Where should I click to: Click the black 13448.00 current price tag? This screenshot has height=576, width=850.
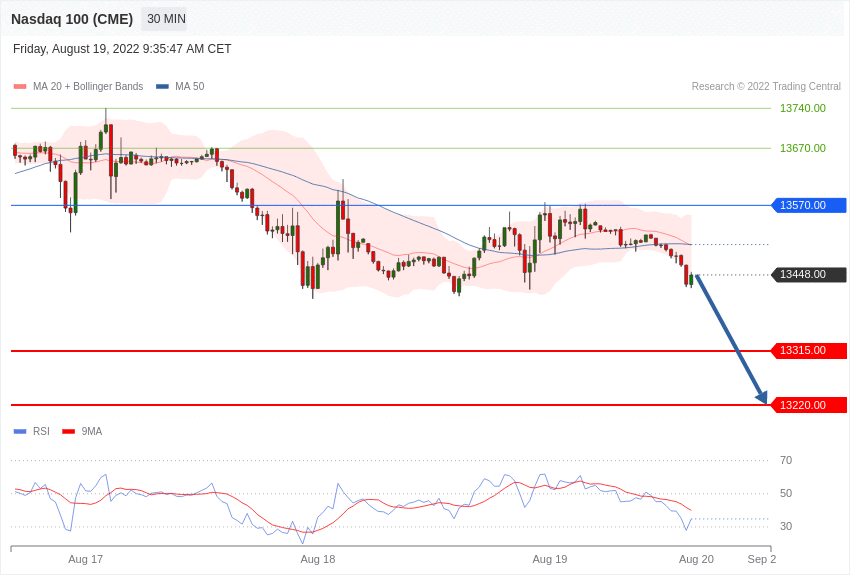(x=809, y=275)
